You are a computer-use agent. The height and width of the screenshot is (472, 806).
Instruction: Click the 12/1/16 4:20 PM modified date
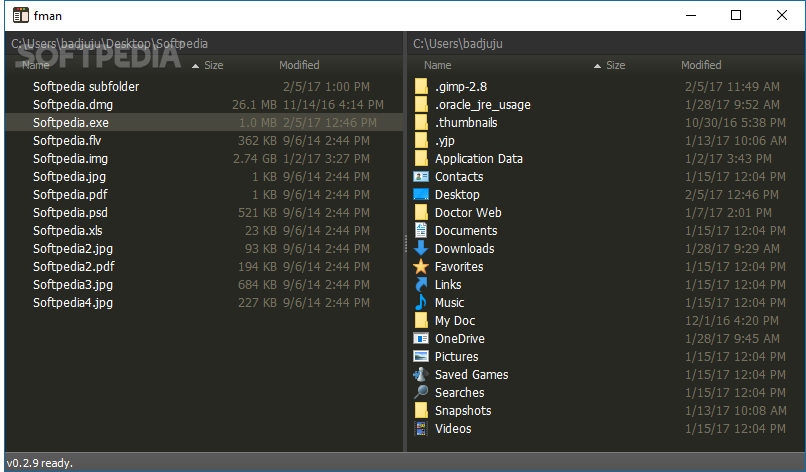(731, 320)
